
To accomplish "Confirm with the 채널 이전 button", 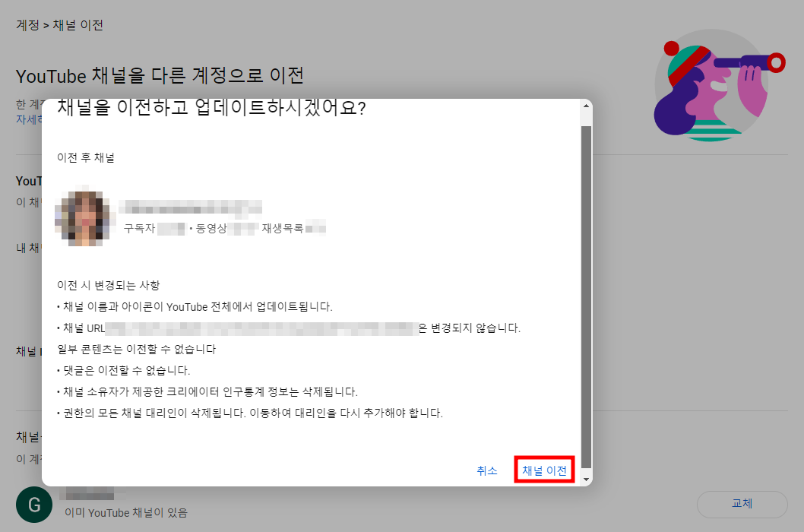I will pyautogui.click(x=544, y=470).
